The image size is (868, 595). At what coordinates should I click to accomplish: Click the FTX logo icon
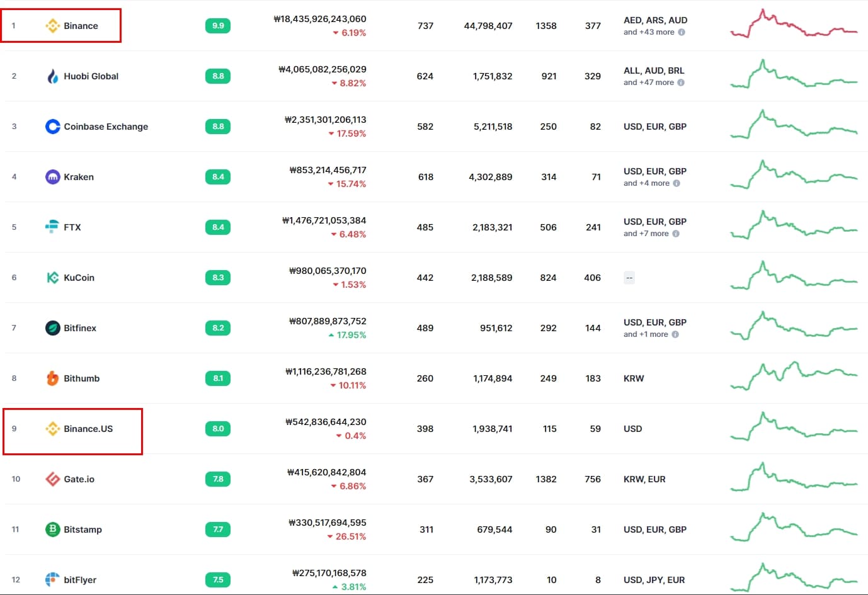coord(53,227)
